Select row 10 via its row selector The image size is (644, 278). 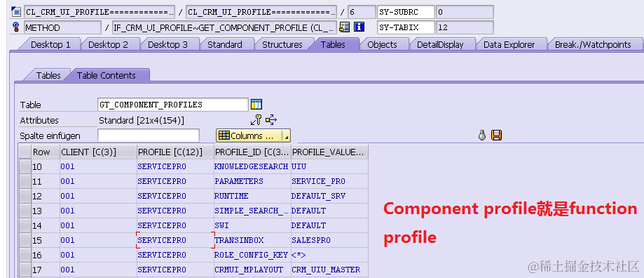25,166
